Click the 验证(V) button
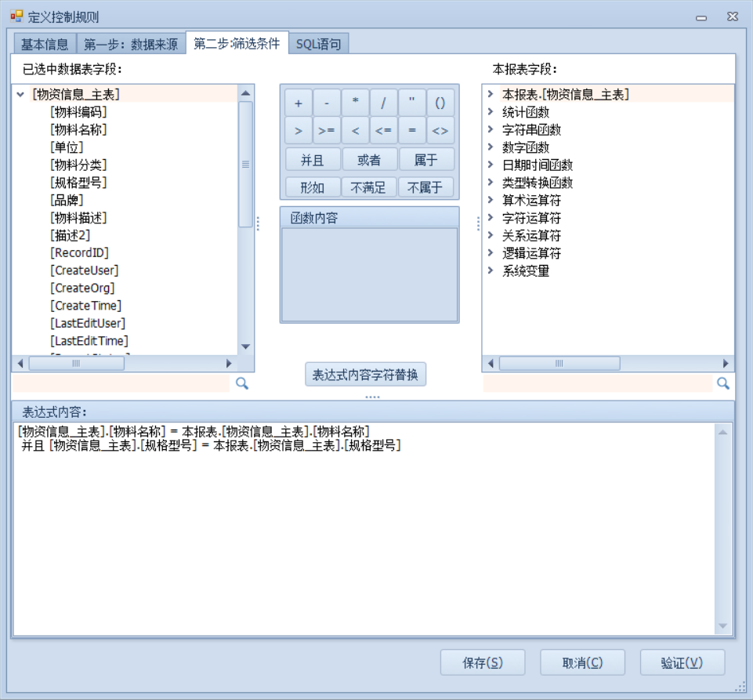This screenshot has width=753, height=700. pyautogui.click(x=682, y=662)
